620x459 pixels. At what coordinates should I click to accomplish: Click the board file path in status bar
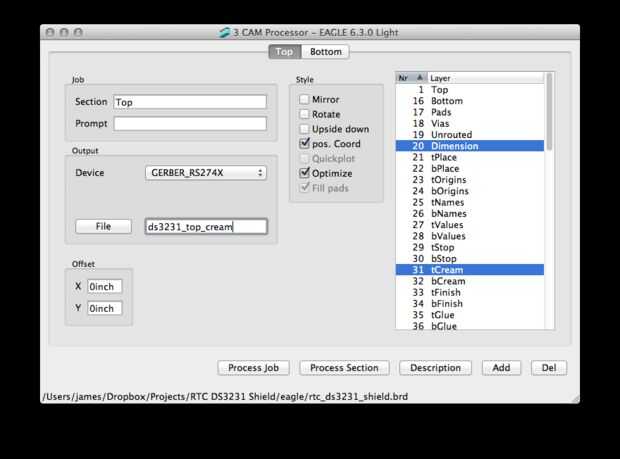[225, 397]
